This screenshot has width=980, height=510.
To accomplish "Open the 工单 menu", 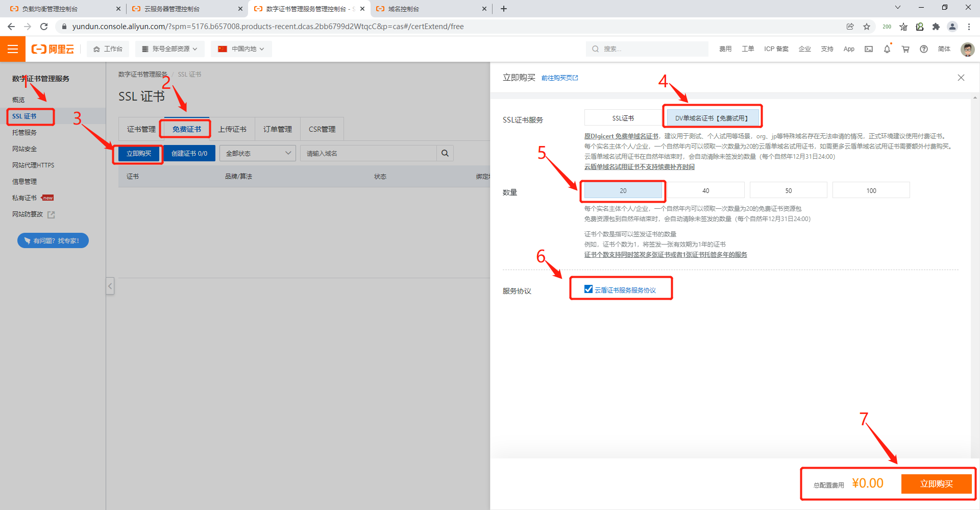I will pos(748,49).
